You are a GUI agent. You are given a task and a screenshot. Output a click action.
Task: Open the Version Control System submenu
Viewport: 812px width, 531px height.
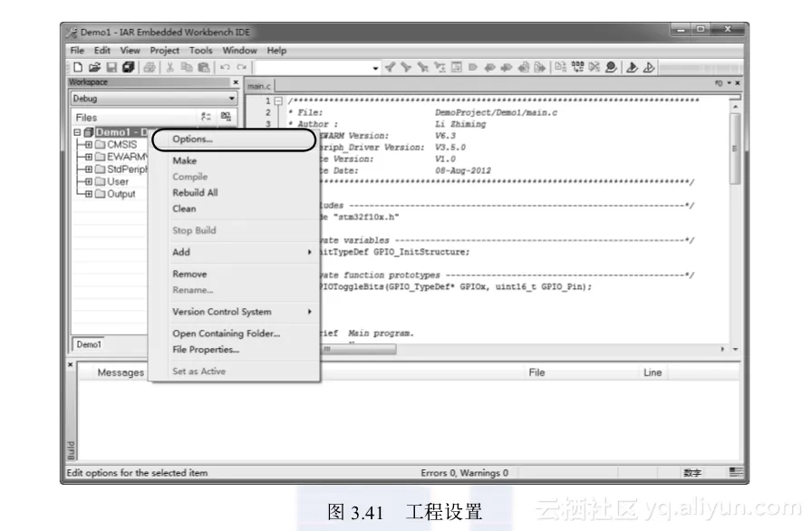[x=234, y=312]
